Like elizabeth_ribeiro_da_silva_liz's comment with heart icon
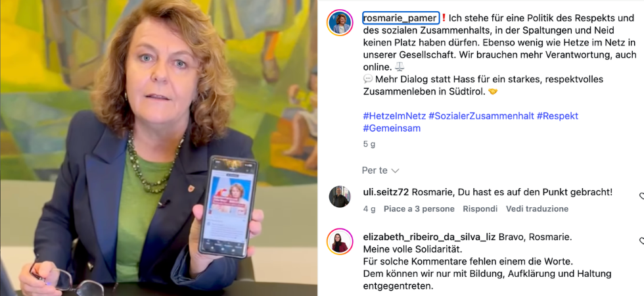The width and height of the screenshot is (644, 296). (641, 241)
